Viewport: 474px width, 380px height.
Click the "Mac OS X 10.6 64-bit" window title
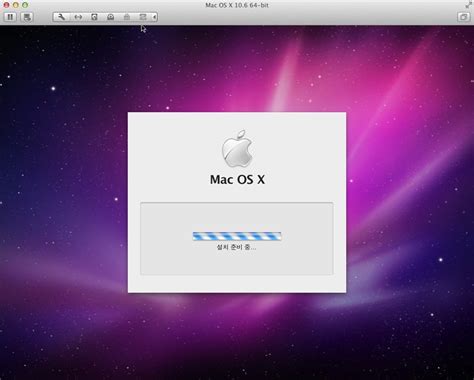click(x=237, y=5)
